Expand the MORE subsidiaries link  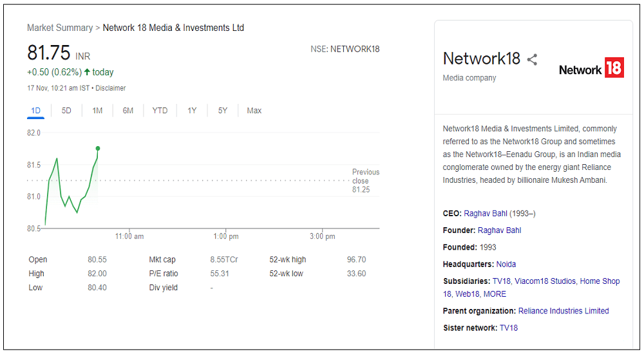point(495,294)
